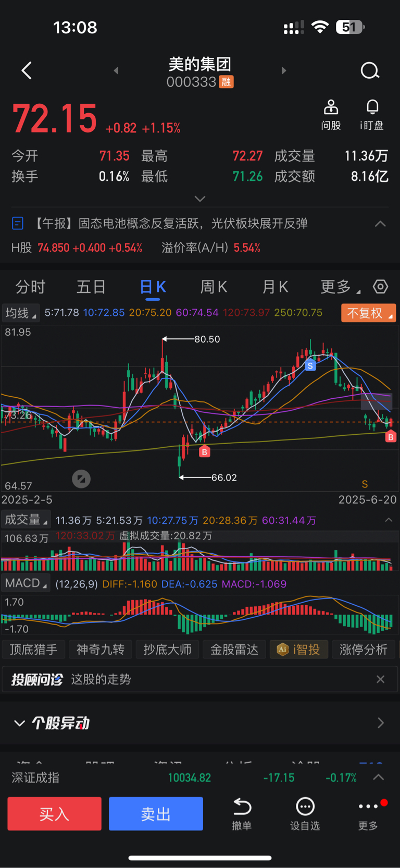This screenshot has height=868, width=400.
Task: Tap the blue 卖出 sell button
Action: click(x=156, y=814)
